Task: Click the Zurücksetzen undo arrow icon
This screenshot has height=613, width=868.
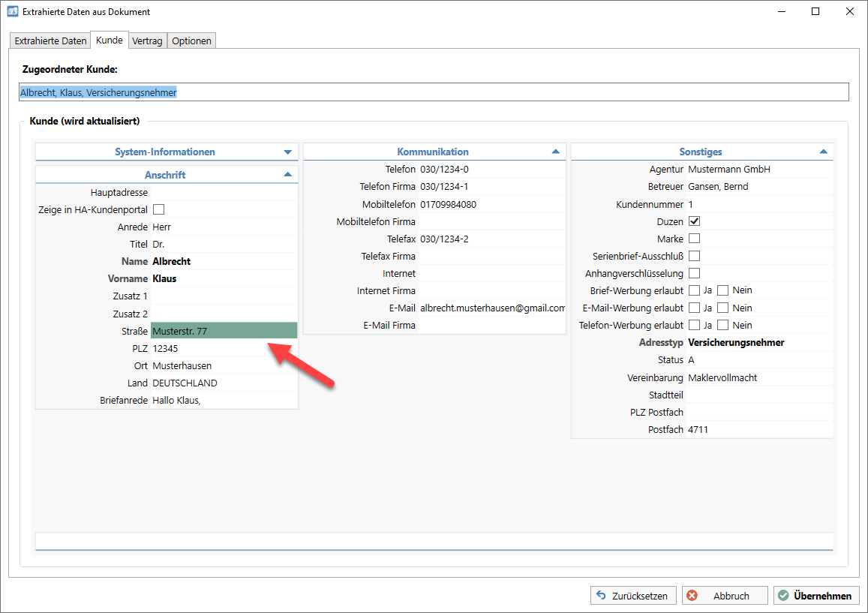Action: 601,596
